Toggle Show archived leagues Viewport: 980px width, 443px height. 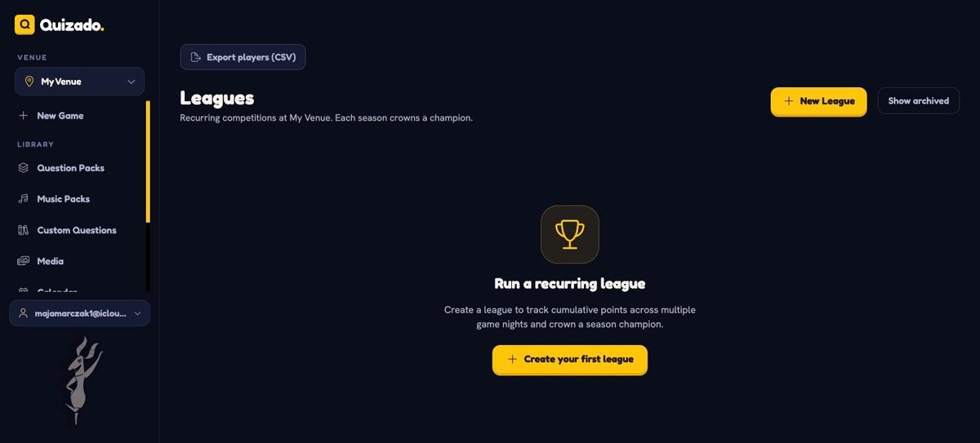point(919,101)
